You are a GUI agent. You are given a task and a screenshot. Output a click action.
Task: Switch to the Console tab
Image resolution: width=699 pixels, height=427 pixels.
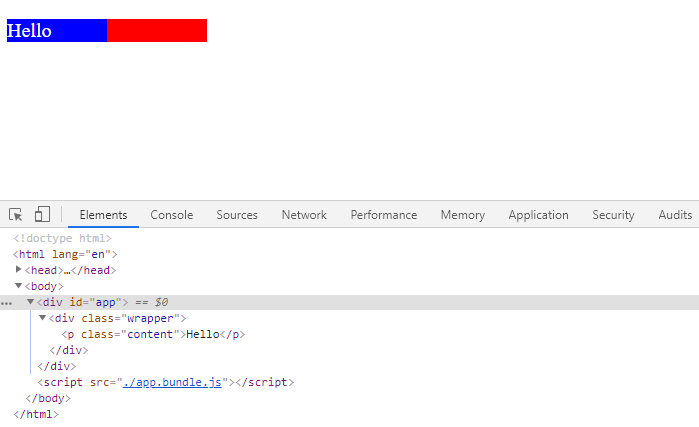pyautogui.click(x=171, y=215)
